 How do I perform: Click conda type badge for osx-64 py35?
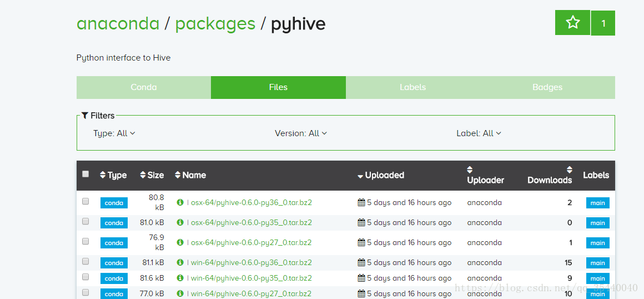(114, 223)
